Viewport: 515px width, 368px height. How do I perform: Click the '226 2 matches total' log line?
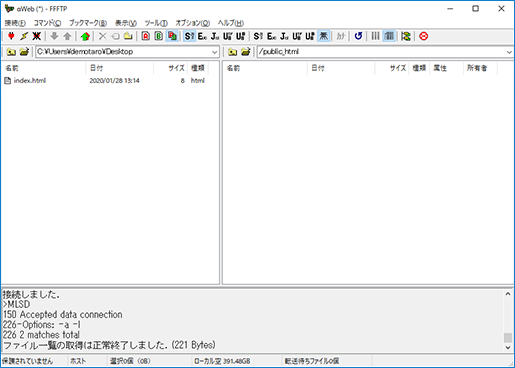41,335
